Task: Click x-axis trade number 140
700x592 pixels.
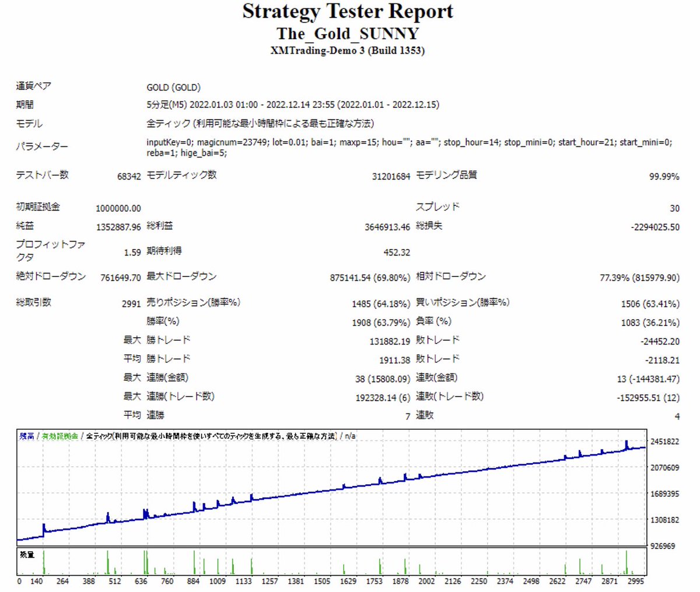Action: 37,581
